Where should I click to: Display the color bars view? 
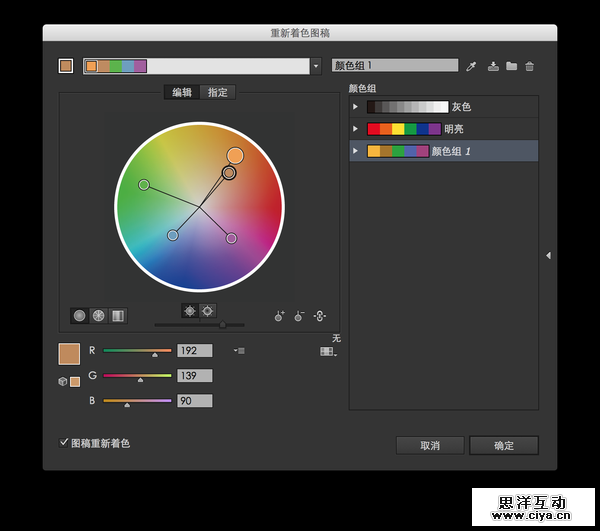[117, 315]
